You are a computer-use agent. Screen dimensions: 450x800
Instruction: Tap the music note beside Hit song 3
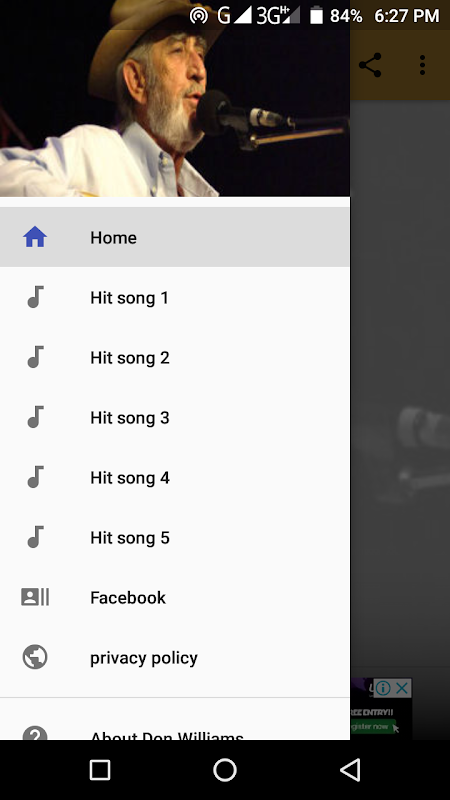[x=35, y=417]
